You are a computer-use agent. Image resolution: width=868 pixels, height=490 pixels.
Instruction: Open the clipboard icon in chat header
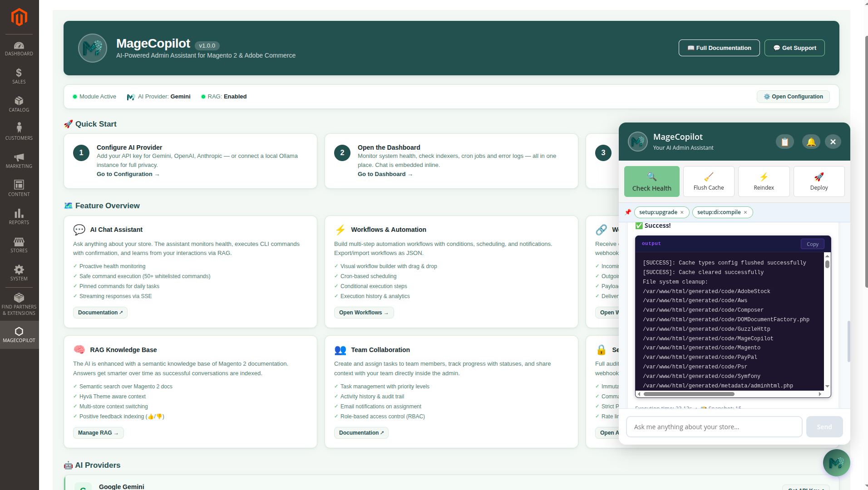(x=785, y=141)
